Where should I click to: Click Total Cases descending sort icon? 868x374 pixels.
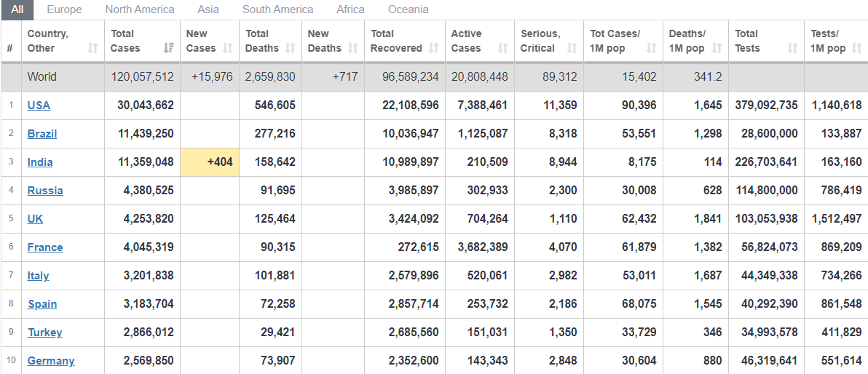(169, 49)
